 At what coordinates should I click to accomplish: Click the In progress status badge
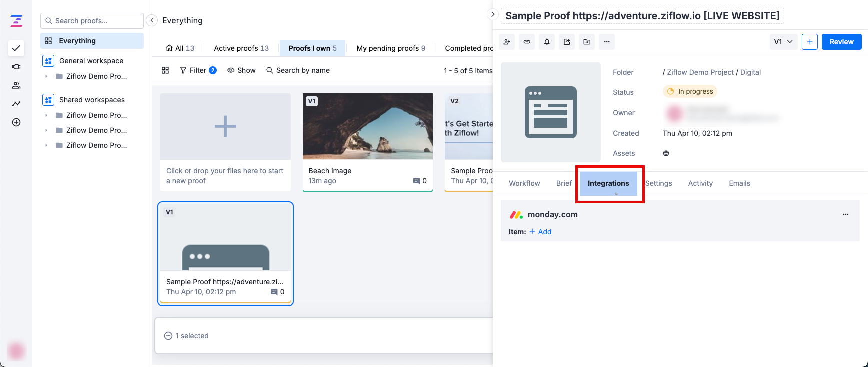click(x=690, y=91)
